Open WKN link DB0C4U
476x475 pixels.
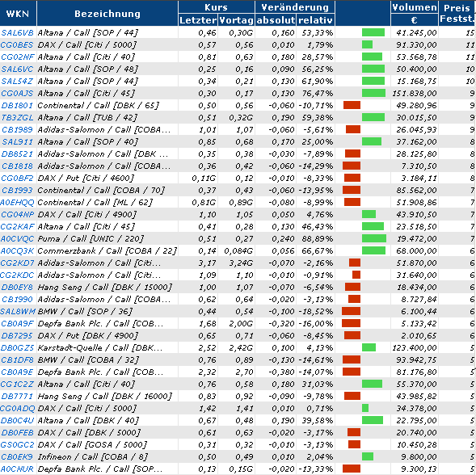[17, 421]
